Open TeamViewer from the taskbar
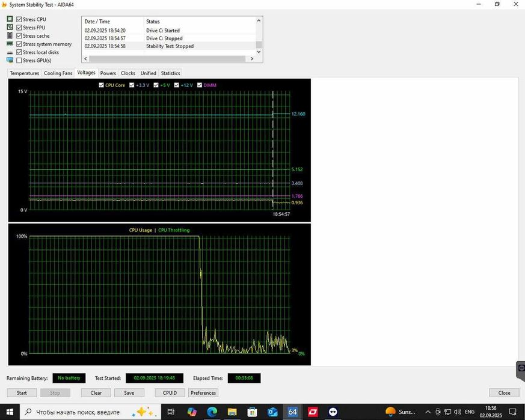The width and height of the screenshot is (525, 420). [x=333, y=412]
